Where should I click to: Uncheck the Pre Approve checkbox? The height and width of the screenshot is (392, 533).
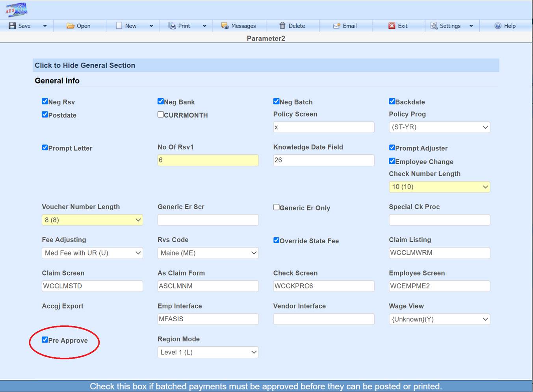45,340
